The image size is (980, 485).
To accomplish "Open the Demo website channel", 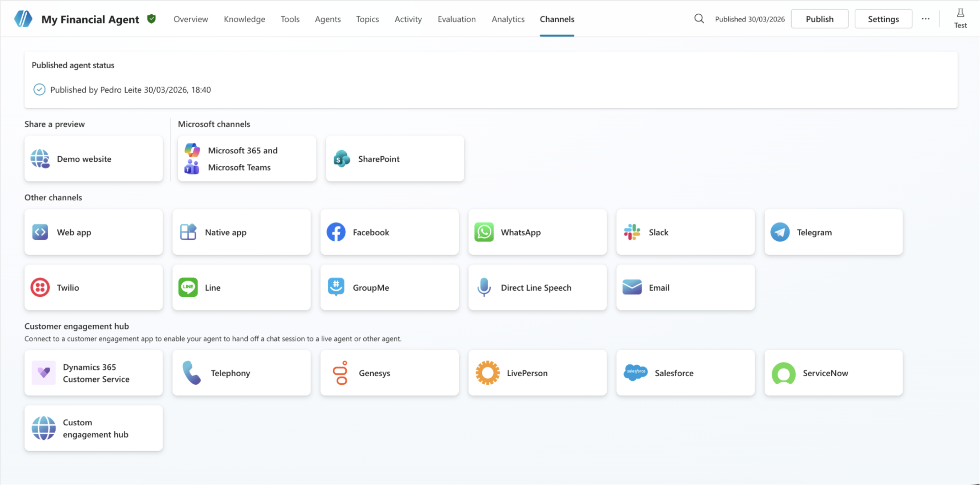I will click(94, 159).
